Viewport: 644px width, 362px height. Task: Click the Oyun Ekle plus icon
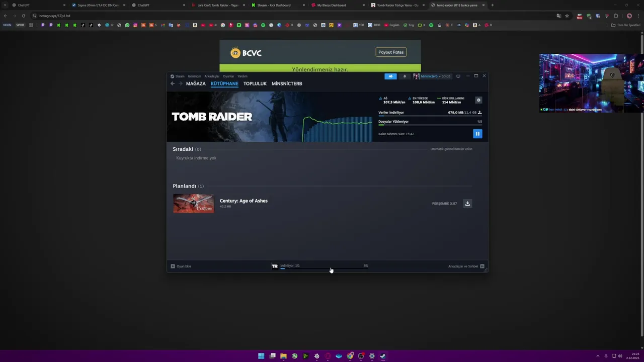173,266
